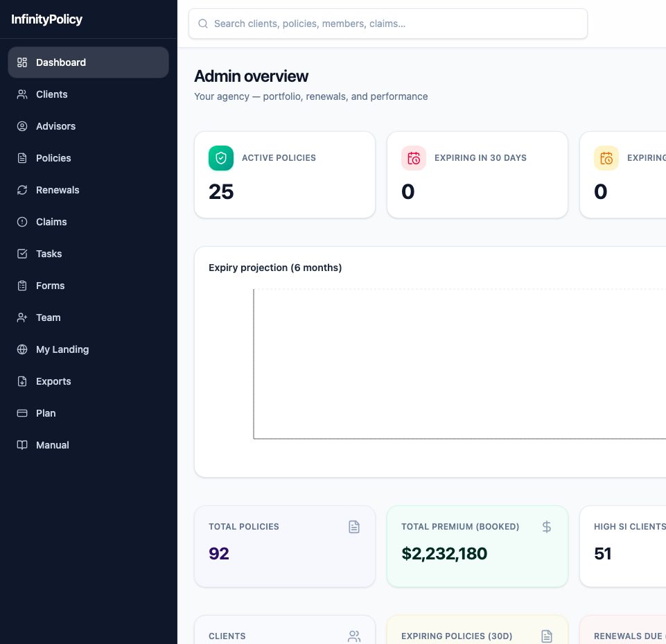Open the Dashboard menu item

(88, 62)
